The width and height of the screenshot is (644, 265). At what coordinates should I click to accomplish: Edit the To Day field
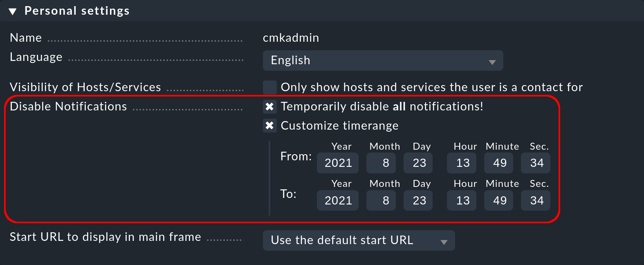pyautogui.click(x=418, y=200)
